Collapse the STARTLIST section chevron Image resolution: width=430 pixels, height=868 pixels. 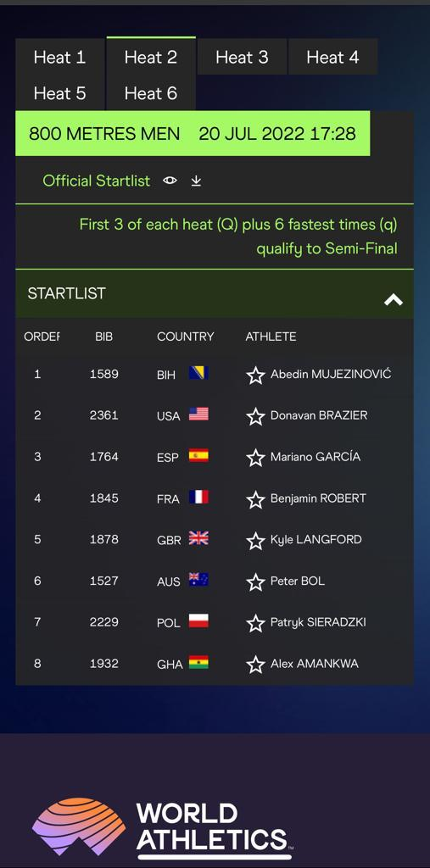(394, 299)
